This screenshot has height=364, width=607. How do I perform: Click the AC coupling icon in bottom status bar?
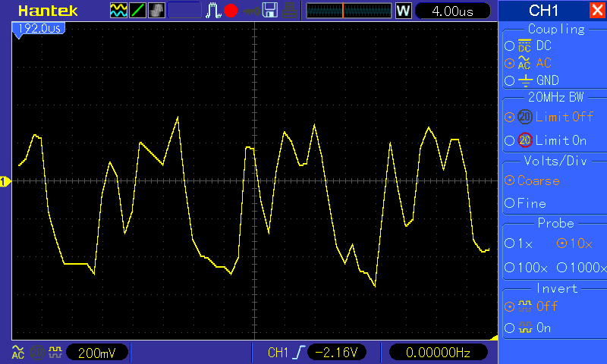point(17,352)
